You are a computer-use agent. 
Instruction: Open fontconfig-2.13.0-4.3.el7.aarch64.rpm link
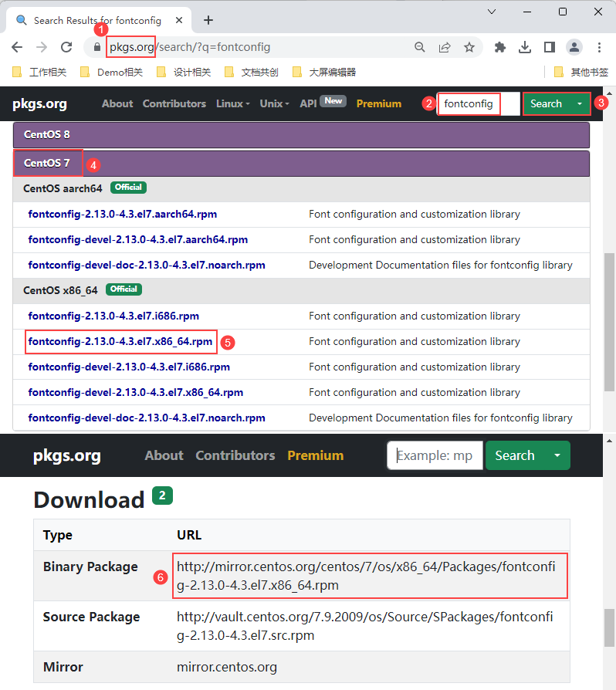tap(122, 215)
